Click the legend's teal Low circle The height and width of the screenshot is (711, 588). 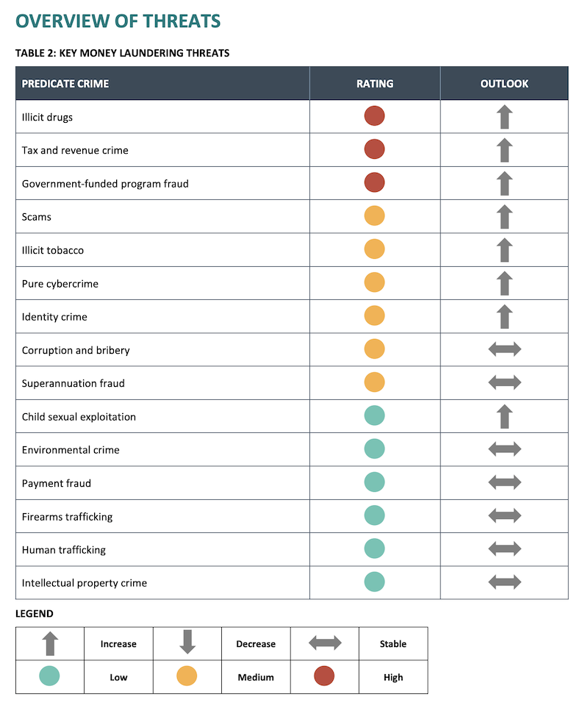click(49, 676)
